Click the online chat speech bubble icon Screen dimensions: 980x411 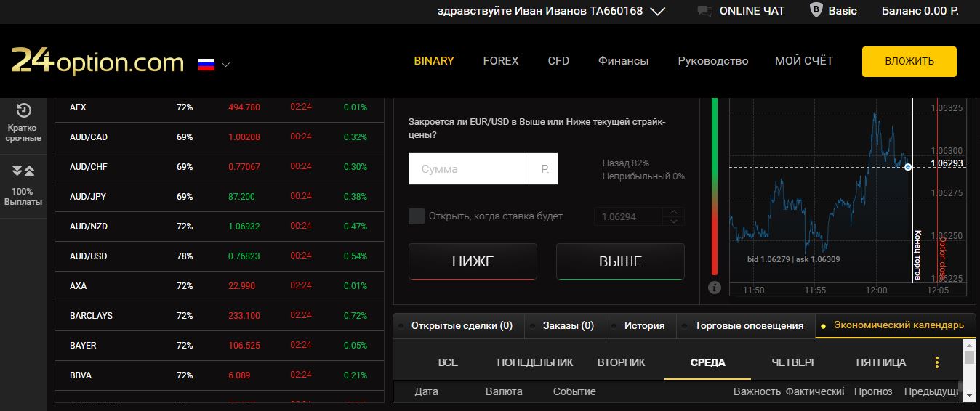coord(704,11)
